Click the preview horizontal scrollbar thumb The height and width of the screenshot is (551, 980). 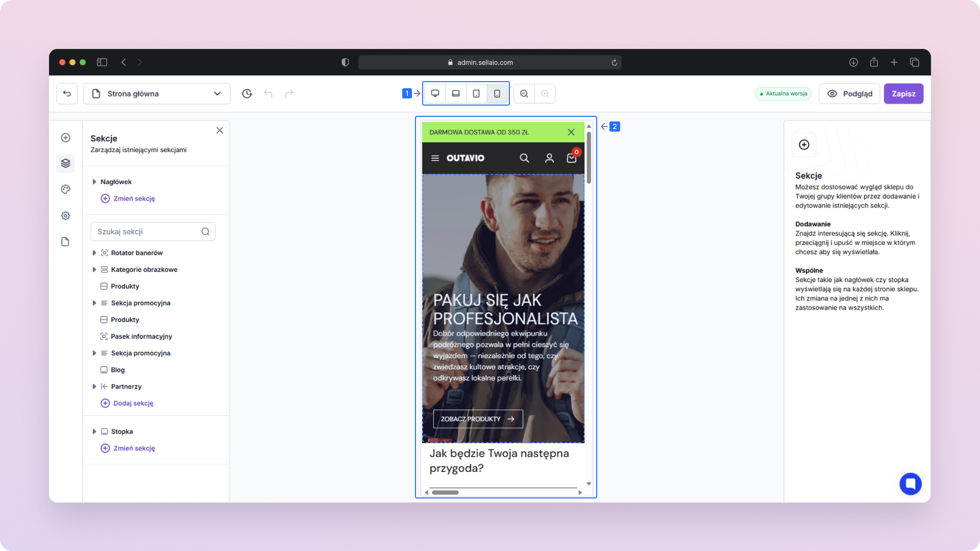(x=445, y=492)
